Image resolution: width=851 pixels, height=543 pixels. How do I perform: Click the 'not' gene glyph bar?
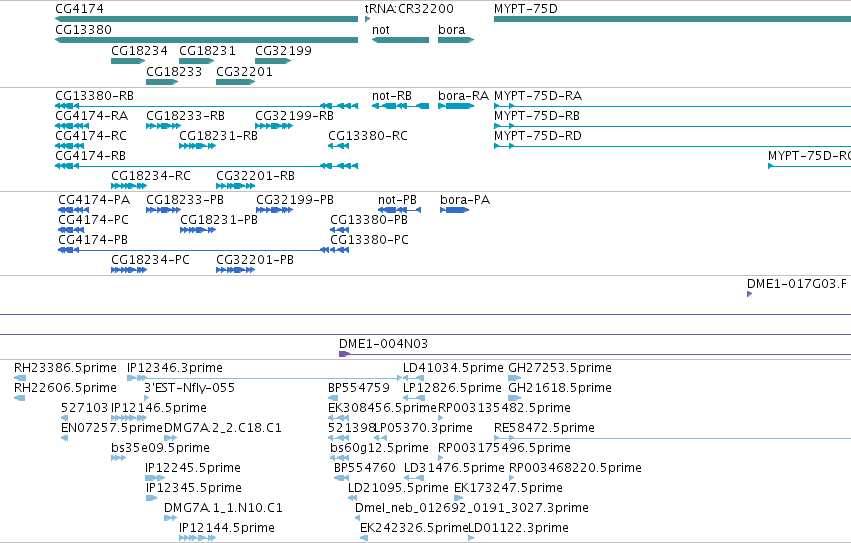(x=401, y=40)
